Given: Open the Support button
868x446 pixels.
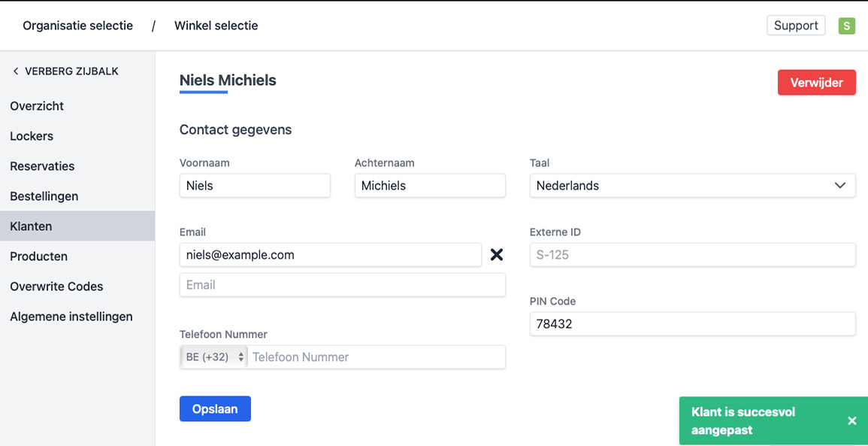Looking at the screenshot, I should [x=796, y=26].
